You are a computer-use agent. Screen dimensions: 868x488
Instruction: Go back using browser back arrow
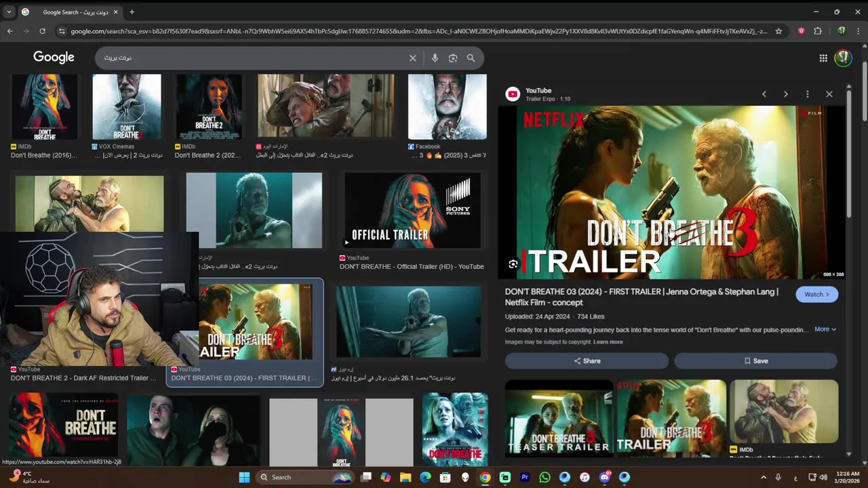9,31
